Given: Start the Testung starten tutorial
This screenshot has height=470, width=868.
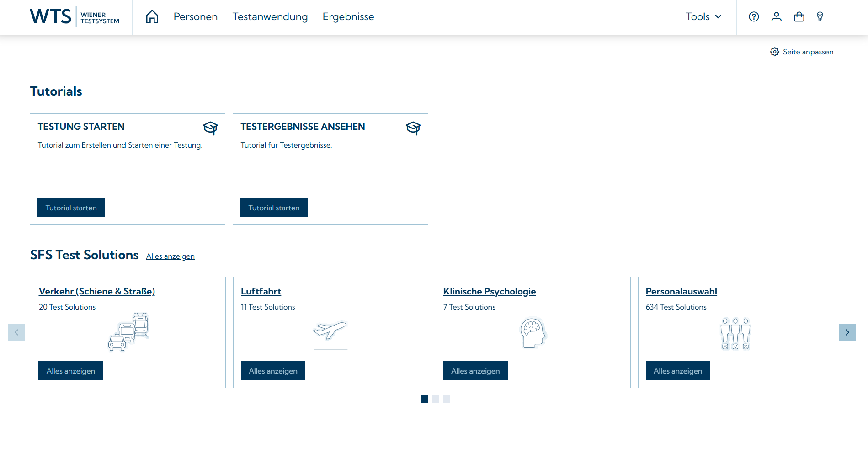Looking at the screenshot, I should pyautogui.click(x=71, y=208).
